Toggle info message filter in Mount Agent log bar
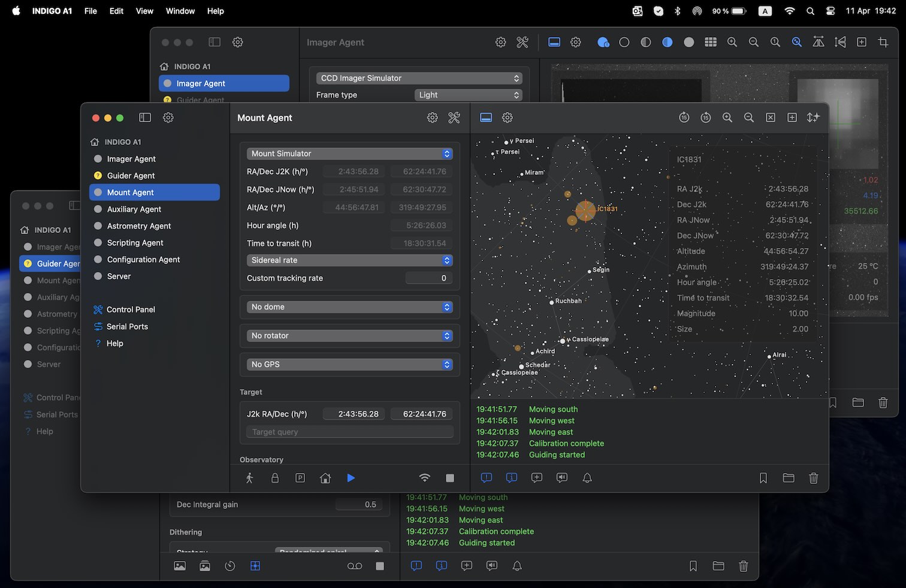Viewport: 906px width, 588px height. (x=512, y=478)
